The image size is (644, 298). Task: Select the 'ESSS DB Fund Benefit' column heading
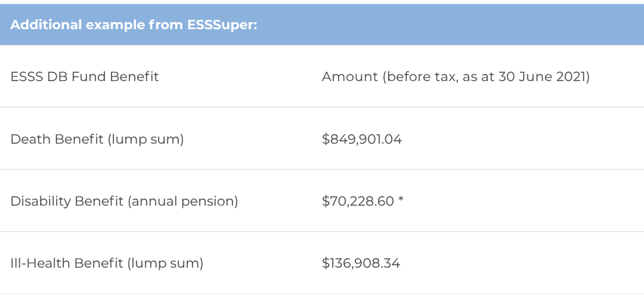point(84,77)
